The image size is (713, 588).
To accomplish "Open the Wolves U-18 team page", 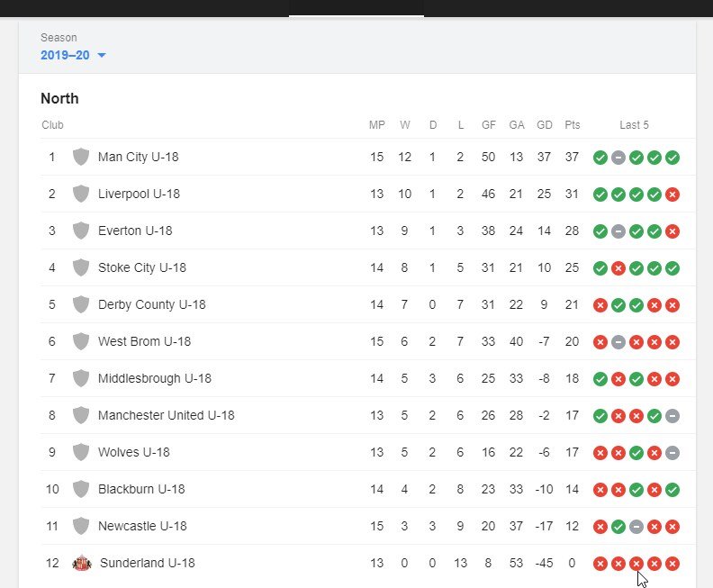I will click(x=133, y=452).
